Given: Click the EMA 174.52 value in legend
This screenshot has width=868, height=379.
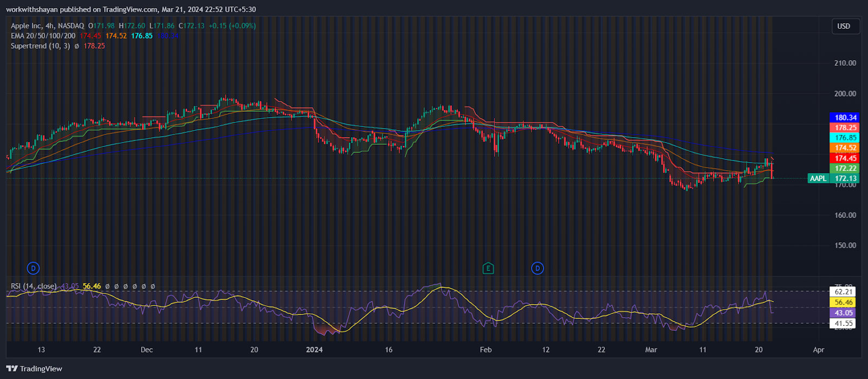Looking at the screenshot, I should click(x=116, y=36).
